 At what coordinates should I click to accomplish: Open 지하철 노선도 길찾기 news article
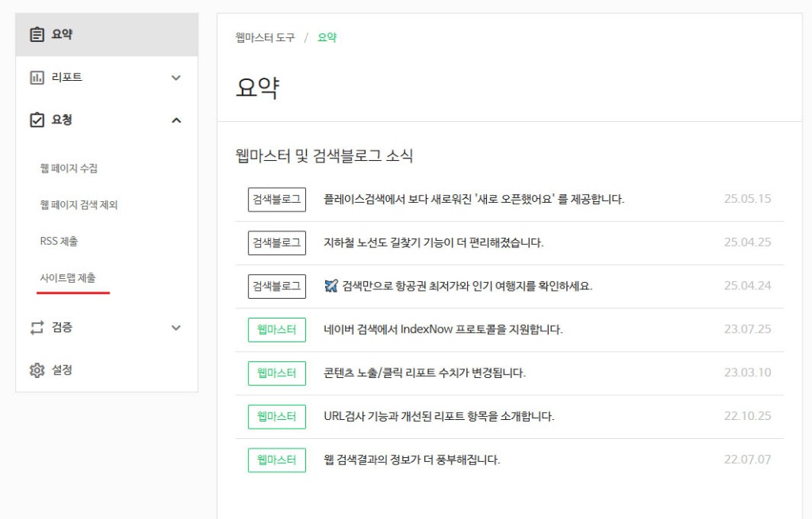434,242
